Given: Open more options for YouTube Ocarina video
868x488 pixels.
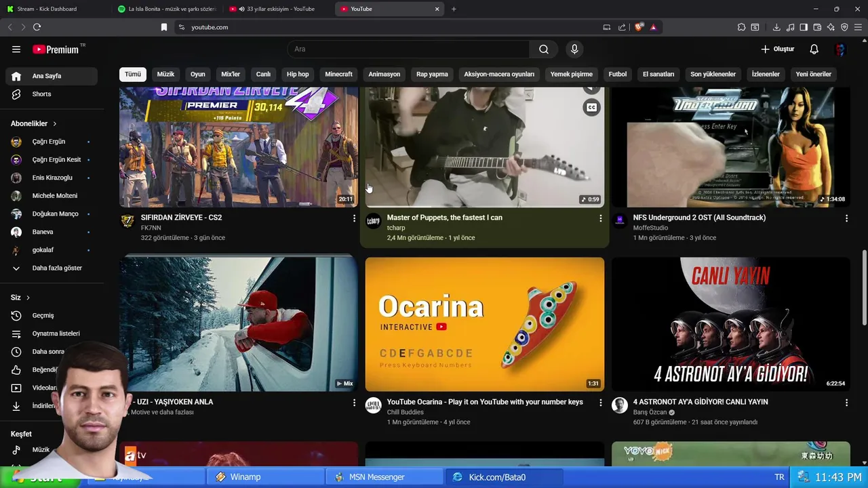Looking at the screenshot, I should click(600, 403).
